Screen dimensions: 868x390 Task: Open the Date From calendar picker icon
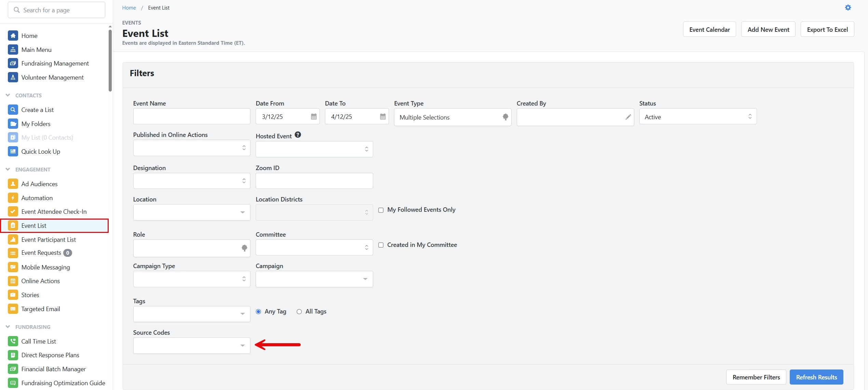(x=314, y=117)
